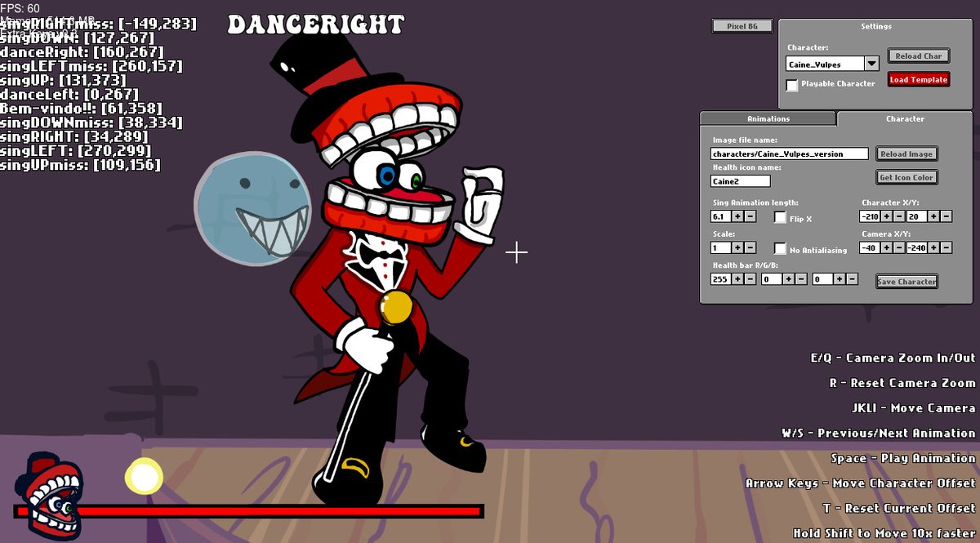Image resolution: width=980 pixels, height=543 pixels.
Task: Click the Reload Image button
Action: click(906, 154)
